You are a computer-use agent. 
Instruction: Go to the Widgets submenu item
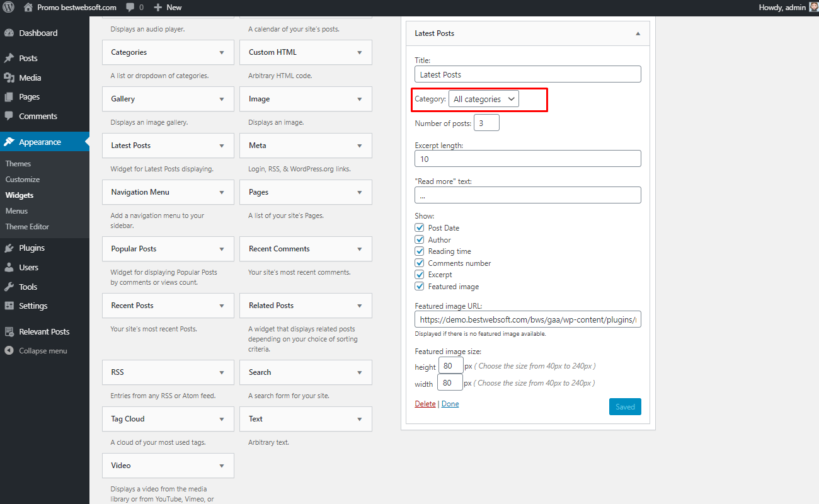20,195
